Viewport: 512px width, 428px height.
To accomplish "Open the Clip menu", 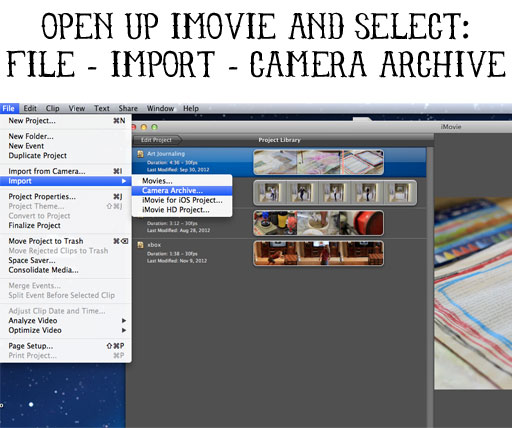I will click(x=53, y=108).
